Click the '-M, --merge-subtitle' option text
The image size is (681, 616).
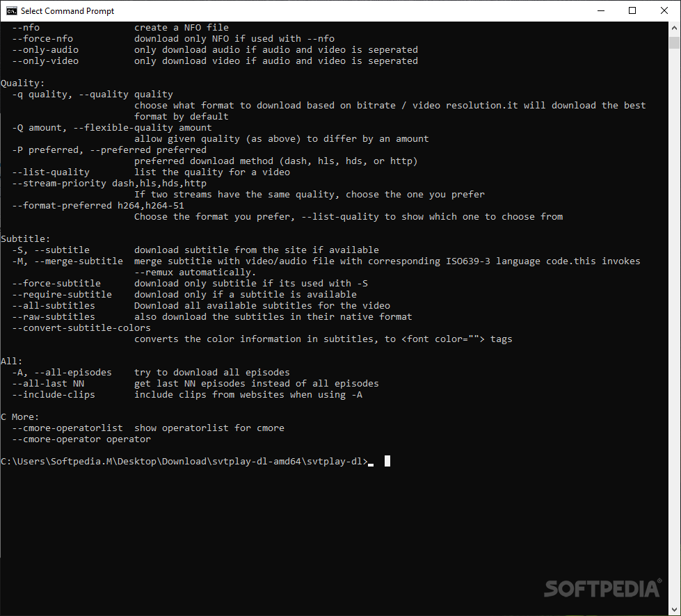click(x=67, y=261)
